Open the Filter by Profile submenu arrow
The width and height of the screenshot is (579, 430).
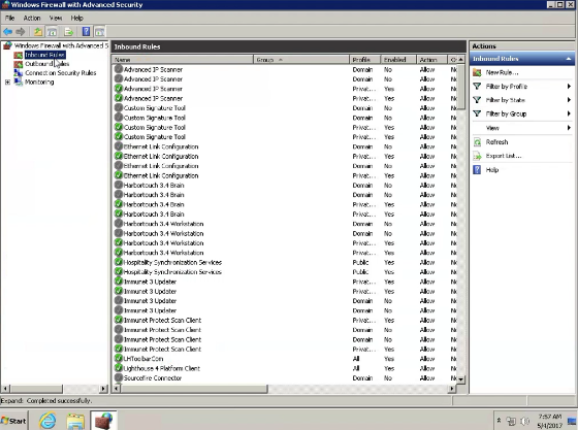(x=569, y=86)
